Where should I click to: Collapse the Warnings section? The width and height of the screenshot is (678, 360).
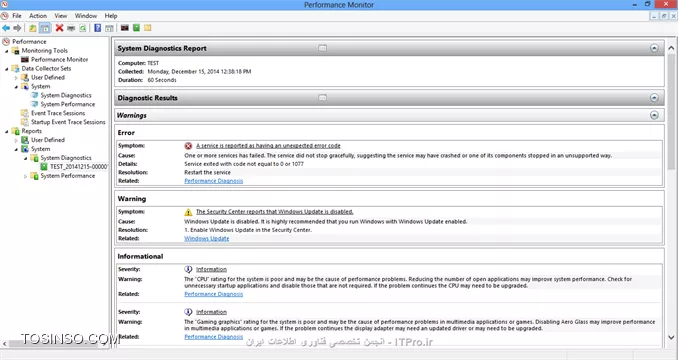[x=654, y=115]
